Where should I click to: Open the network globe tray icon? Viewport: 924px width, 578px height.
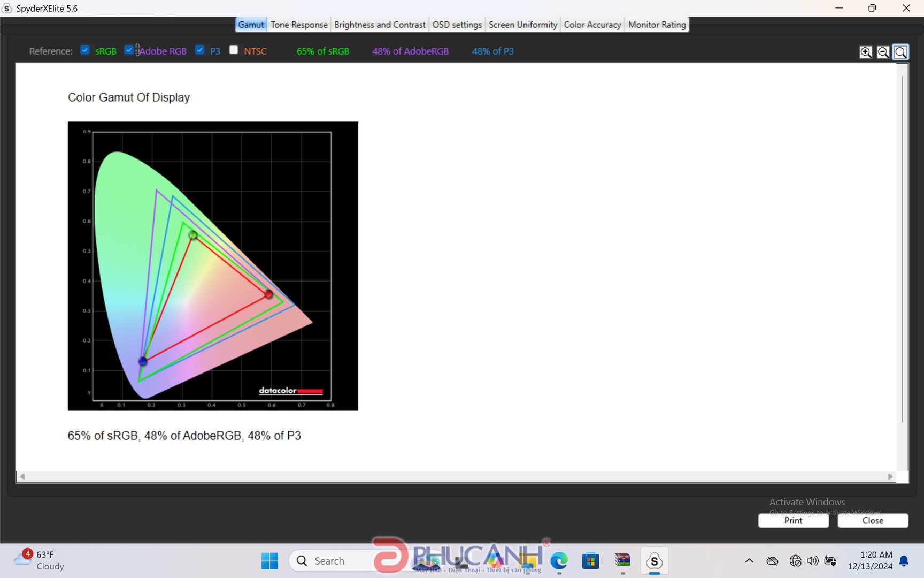[x=795, y=561]
